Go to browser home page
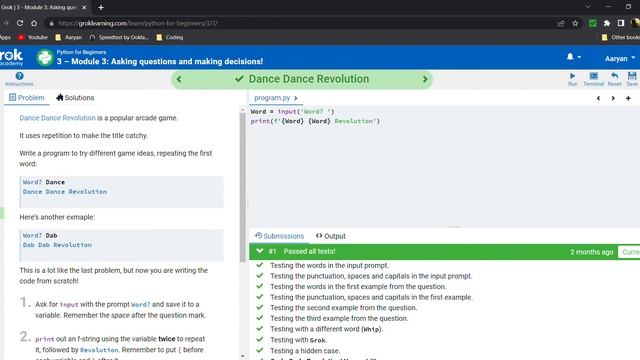Viewport: 640px width, 360px height. 34,23
